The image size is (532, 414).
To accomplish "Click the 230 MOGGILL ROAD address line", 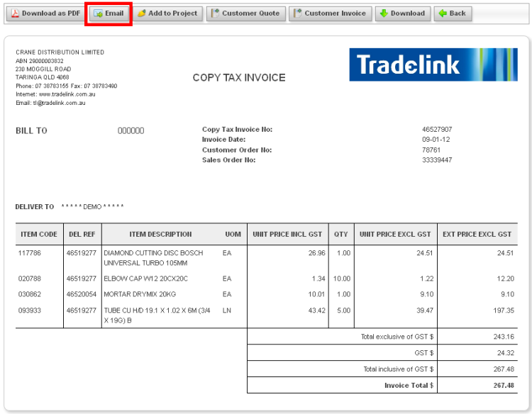I will point(43,69).
